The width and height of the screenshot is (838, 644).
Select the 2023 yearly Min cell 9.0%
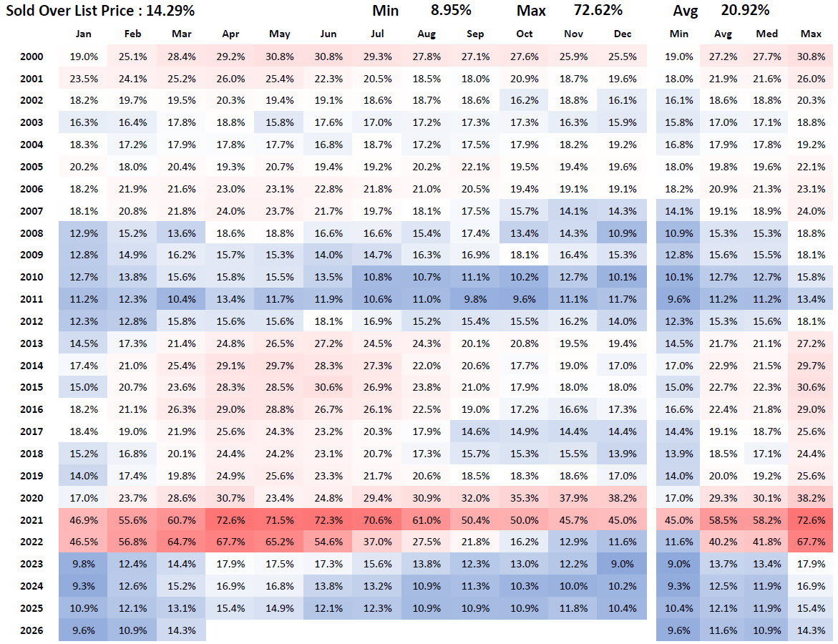tap(679, 564)
